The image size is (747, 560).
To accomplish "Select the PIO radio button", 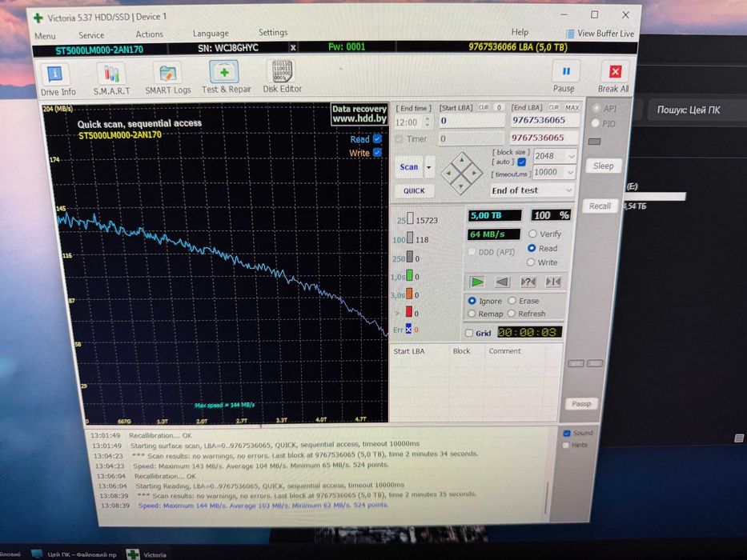I will pyautogui.click(x=595, y=123).
